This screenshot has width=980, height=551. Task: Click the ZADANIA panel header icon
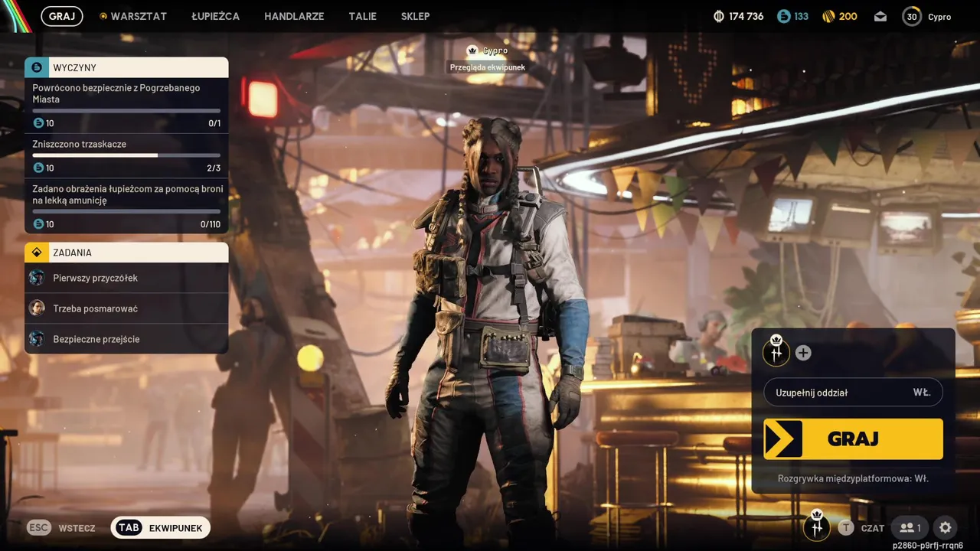coord(37,253)
